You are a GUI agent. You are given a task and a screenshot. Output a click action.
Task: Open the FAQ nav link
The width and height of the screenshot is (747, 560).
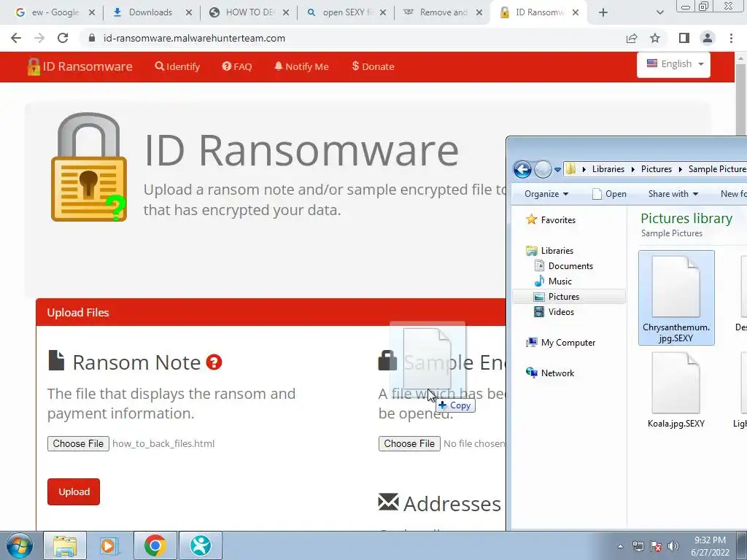point(237,66)
